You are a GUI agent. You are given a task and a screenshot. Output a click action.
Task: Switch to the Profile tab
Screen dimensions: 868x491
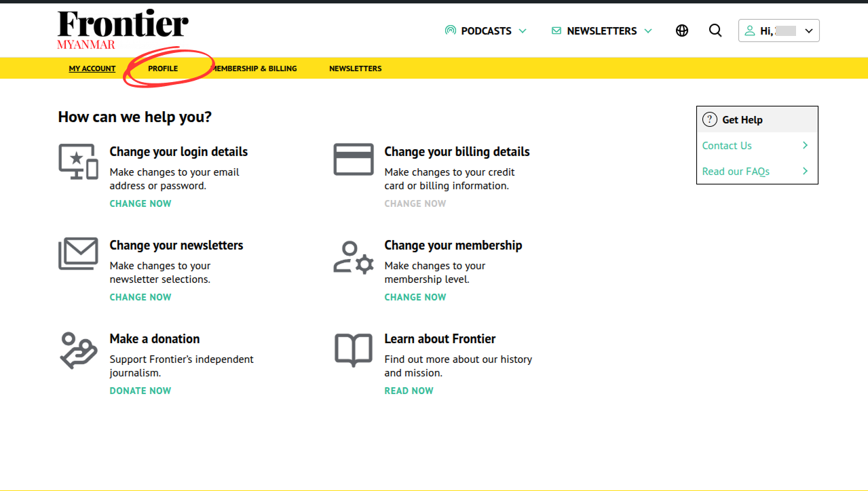point(163,68)
